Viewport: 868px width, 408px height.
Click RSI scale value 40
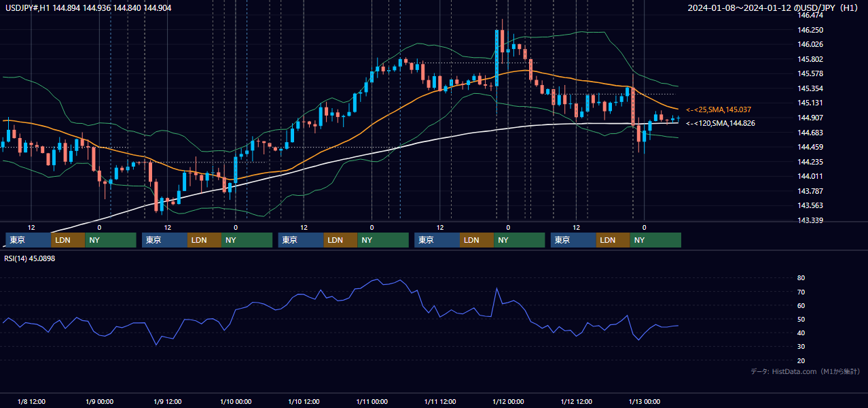801,333
